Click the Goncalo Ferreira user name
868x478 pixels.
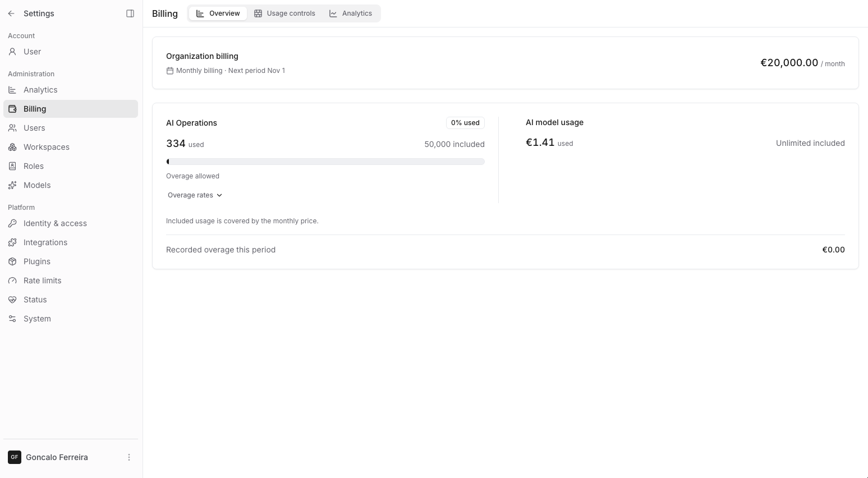click(57, 457)
